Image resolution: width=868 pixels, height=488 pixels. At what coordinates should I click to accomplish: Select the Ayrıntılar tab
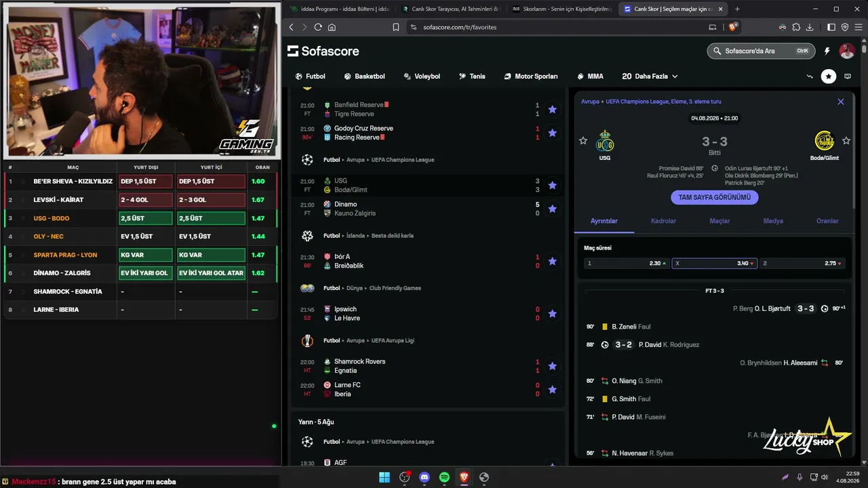[604, 221]
